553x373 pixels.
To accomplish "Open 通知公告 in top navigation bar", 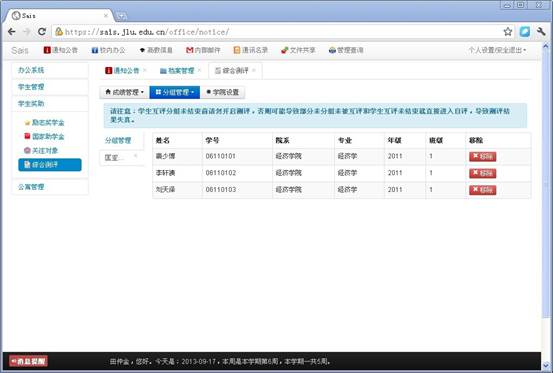I will [61, 50].
